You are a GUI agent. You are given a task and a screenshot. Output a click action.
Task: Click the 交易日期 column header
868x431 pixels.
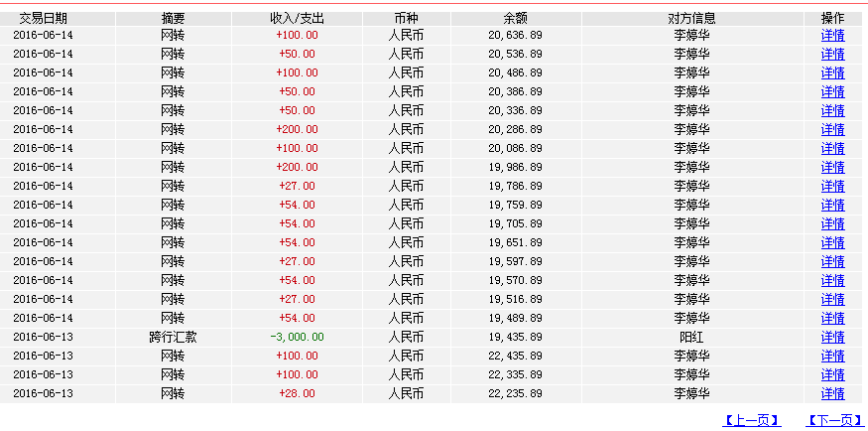[44, 18]
